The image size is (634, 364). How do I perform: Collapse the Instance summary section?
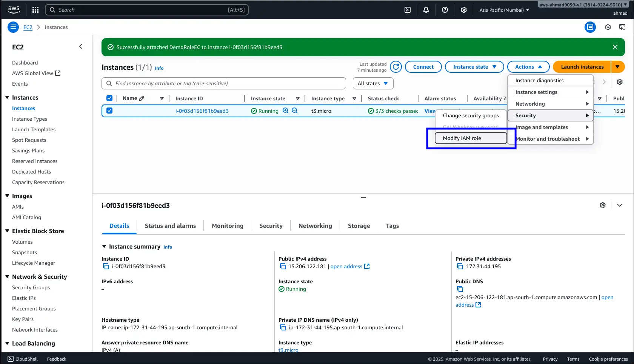click(104, 246)
